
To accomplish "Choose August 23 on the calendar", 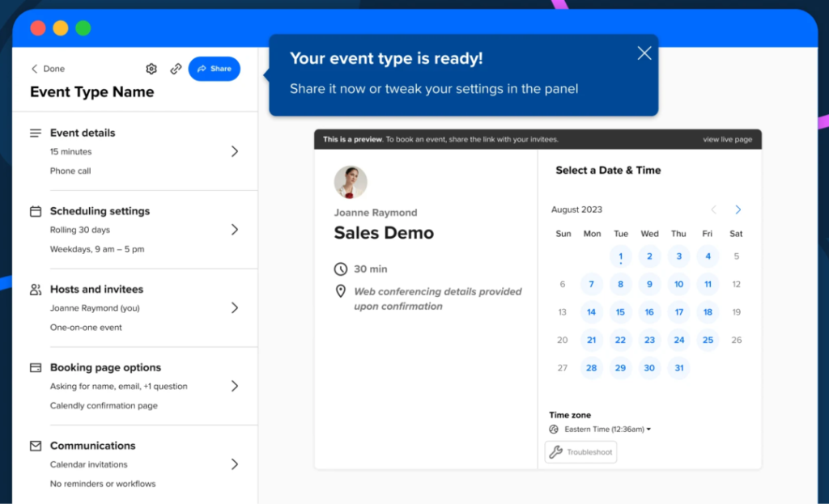I will [x=650, y=341].
